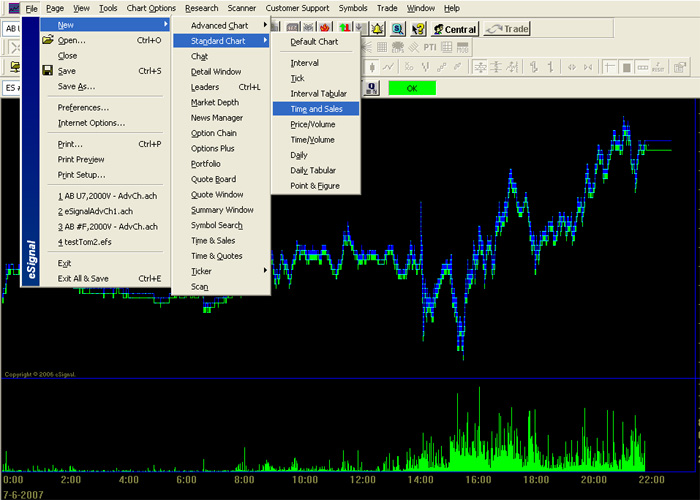The height and width of the screenshot is (500, 700).
Task: Open the Chart Options menu
Action: (150, 8)
